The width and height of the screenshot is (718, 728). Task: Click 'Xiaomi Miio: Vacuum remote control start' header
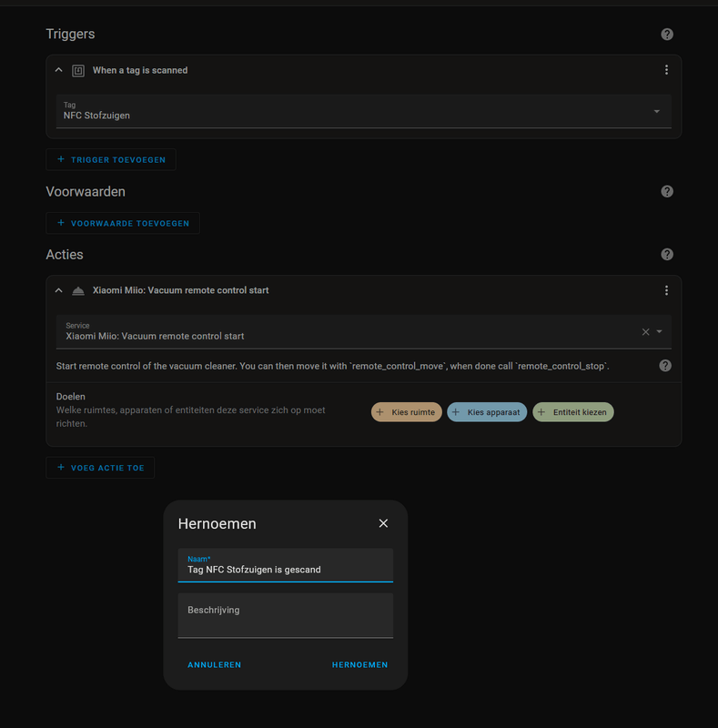[x=180, y=290]
